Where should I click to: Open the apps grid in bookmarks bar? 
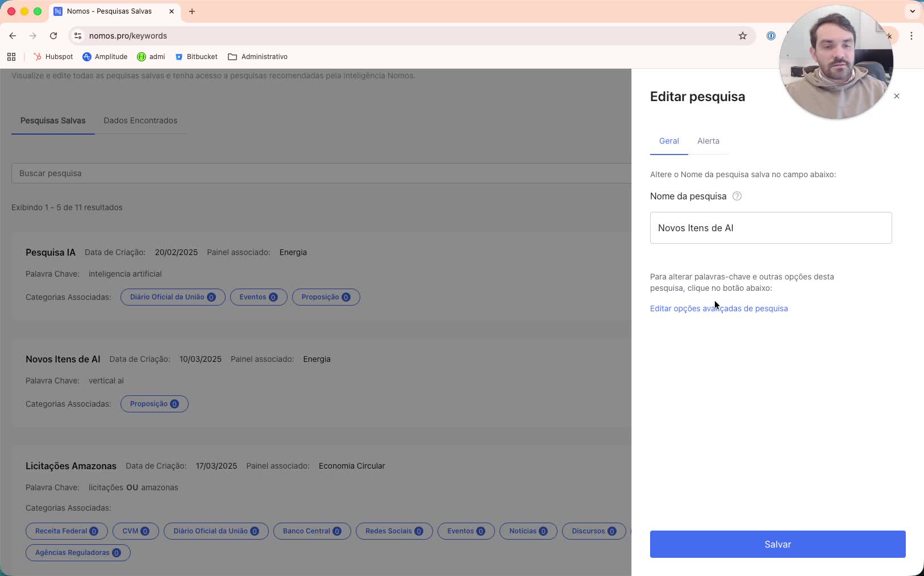[x=11, y=57]
